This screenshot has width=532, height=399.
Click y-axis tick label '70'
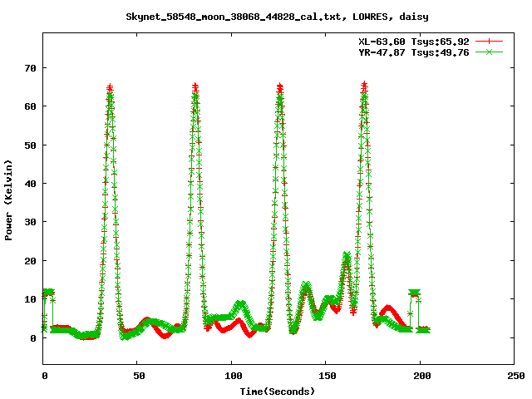coord(30,68)
